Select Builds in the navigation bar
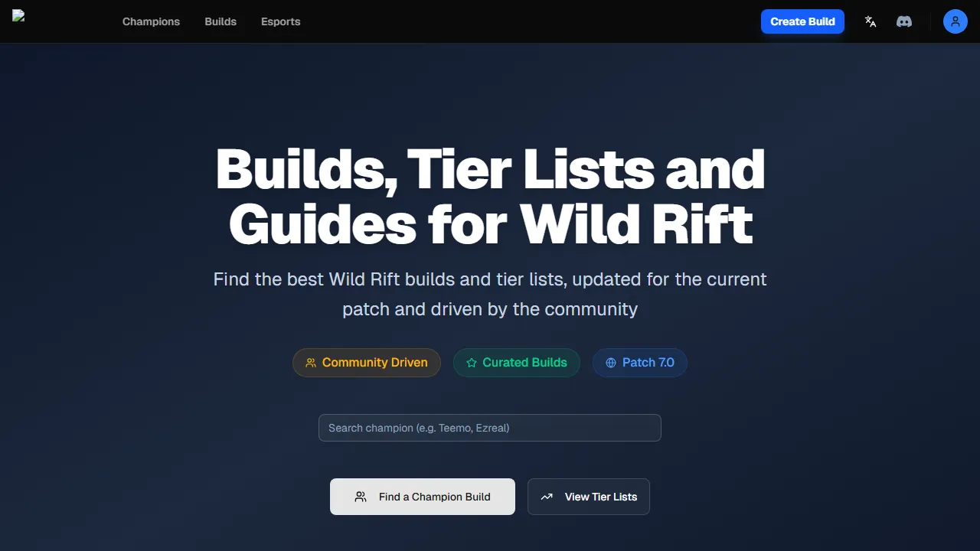The width and height of the screenshot is (980, 551). 220,21
